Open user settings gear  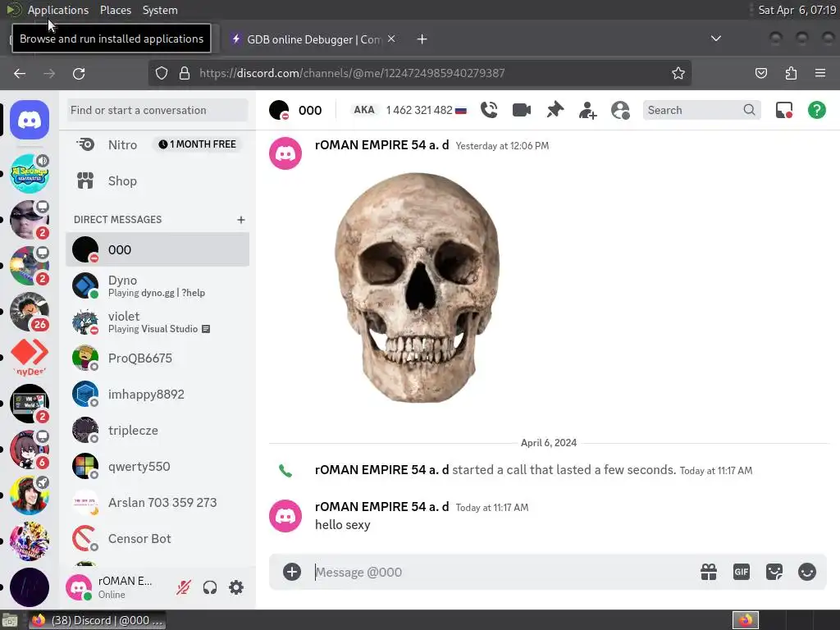coord(236,587)
